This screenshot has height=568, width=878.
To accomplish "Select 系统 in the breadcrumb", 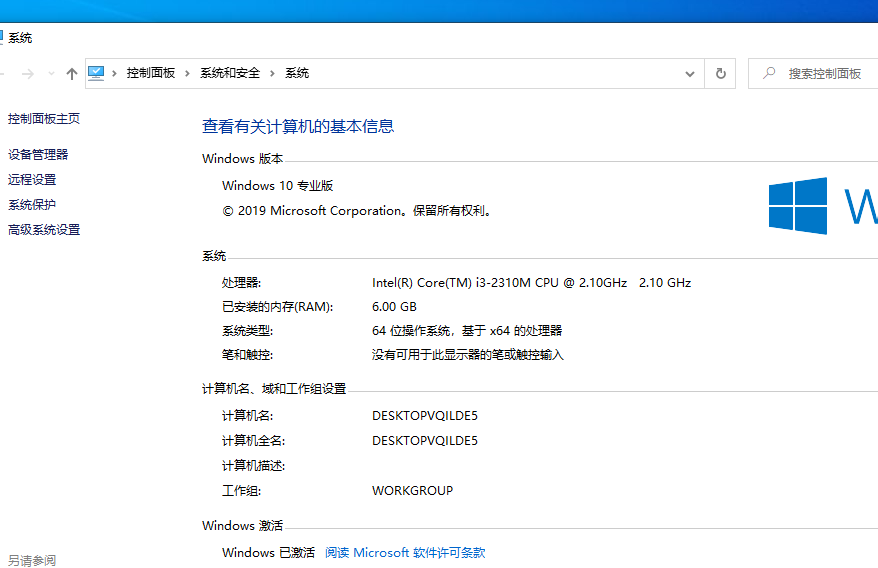I will 297,73.
